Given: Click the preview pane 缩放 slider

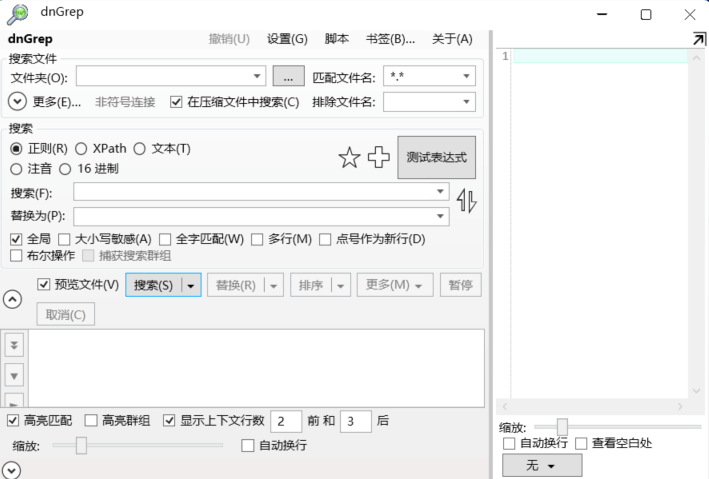Looking at the screenshot, I should [562, 426].
